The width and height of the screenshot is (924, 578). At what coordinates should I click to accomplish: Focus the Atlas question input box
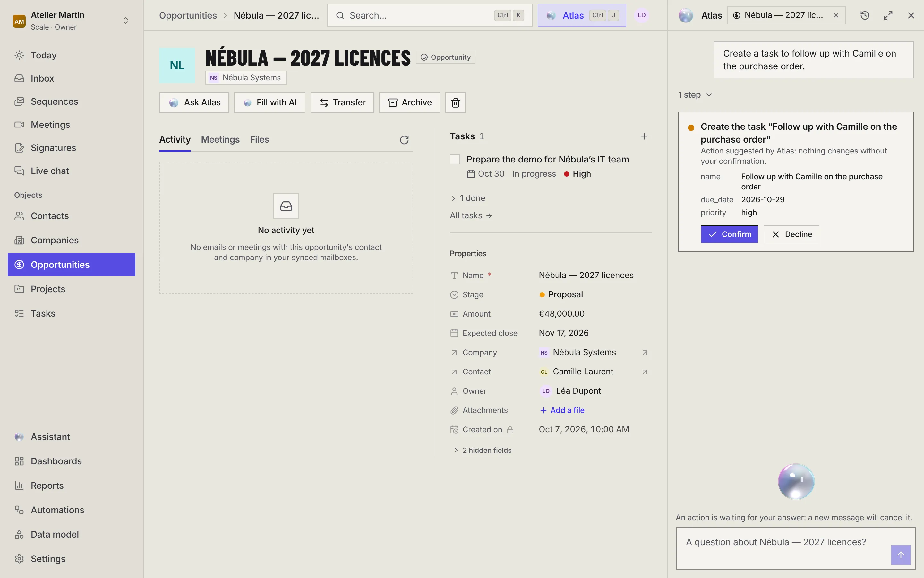coord(796,548)
